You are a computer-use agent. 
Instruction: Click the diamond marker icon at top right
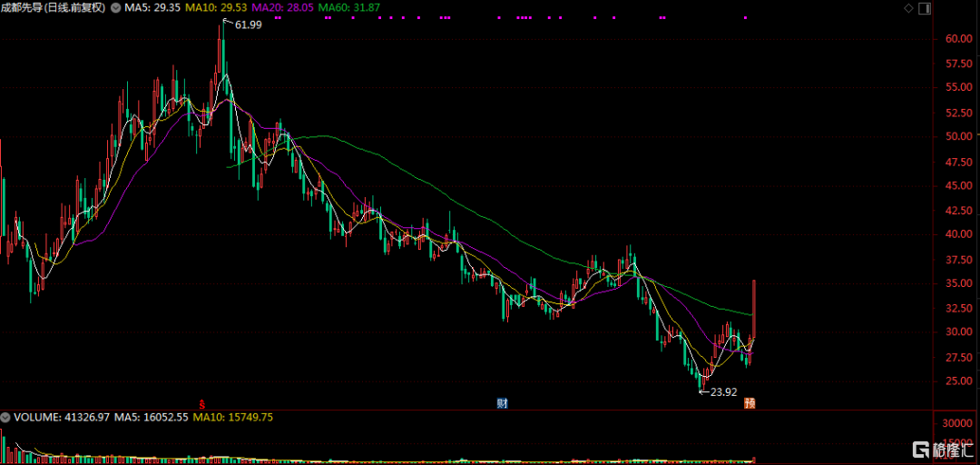(x=908, y=7)
